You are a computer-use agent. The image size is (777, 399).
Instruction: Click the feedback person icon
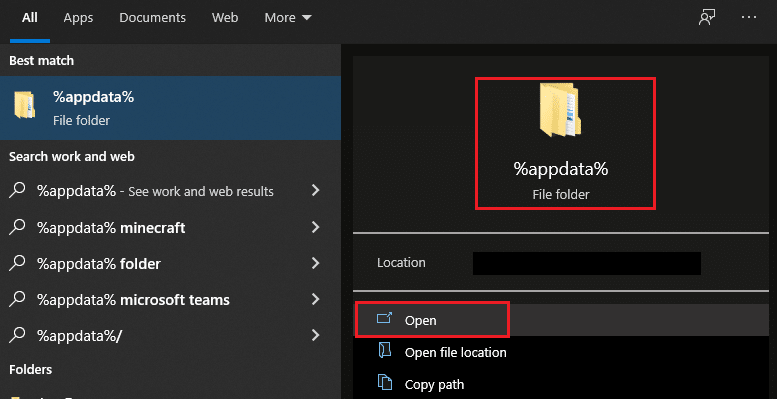[x=707, y=17]
